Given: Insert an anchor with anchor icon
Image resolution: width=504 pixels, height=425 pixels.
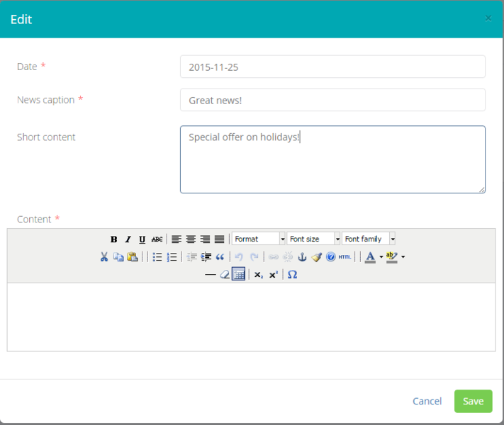Looking at the screenshot, I should 301,257.
